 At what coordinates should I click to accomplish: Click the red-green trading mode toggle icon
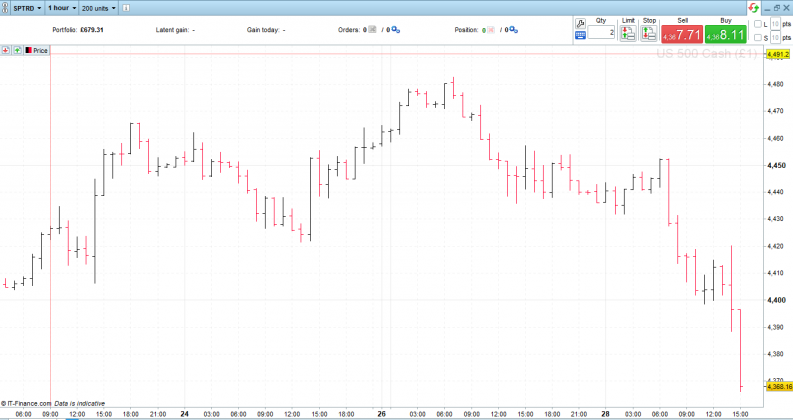pyautogui.click(x=754, y=8)
